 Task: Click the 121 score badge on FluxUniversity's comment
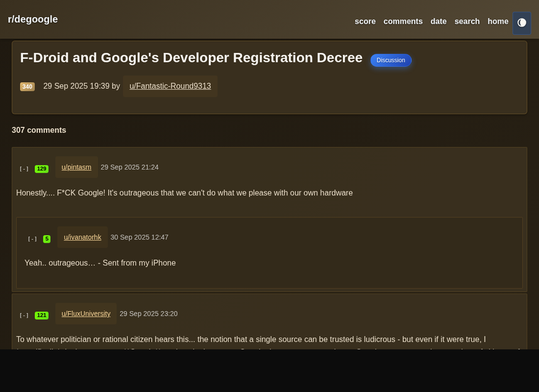(42, 315)
